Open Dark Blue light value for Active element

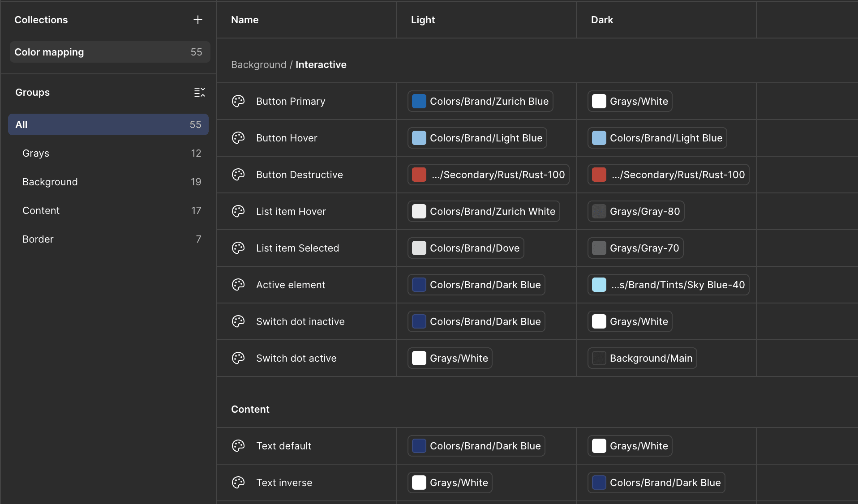click(476, 285)
